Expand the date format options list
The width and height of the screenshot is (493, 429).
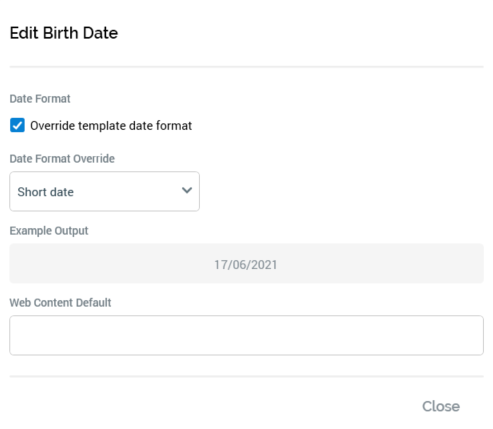(104, 191)
